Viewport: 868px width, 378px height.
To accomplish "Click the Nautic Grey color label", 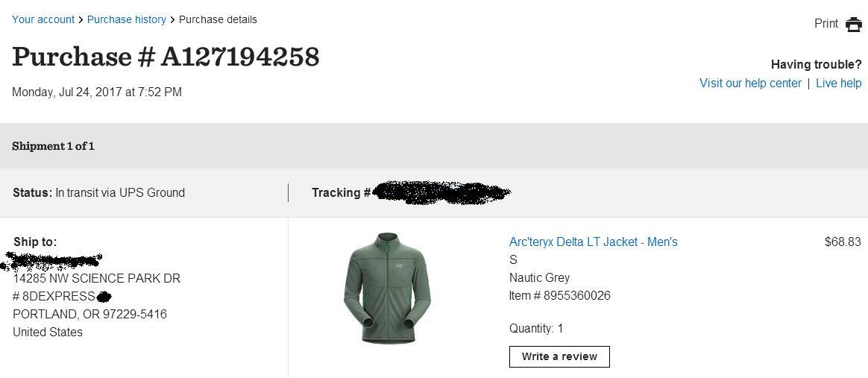I will (539, 278).
